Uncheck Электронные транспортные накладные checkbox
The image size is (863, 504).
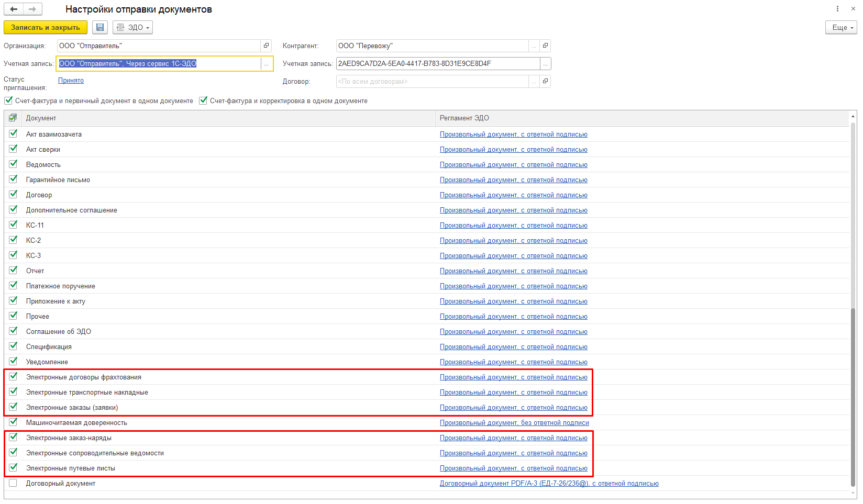point(13,392)
